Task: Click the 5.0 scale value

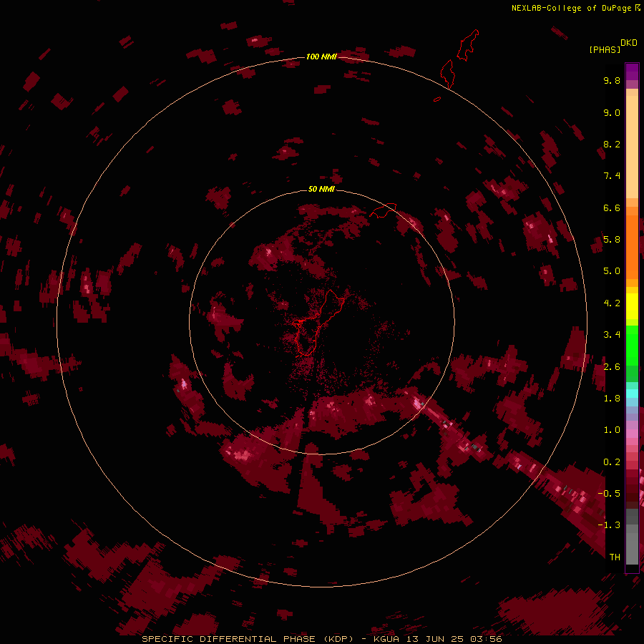Action: [x=612, y=271]
